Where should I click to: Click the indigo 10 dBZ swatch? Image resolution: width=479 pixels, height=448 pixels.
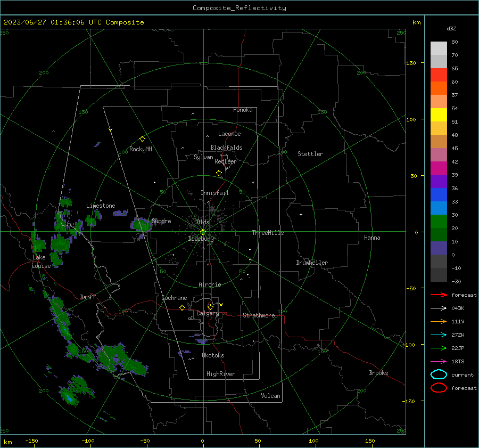(x=439, y=248)
